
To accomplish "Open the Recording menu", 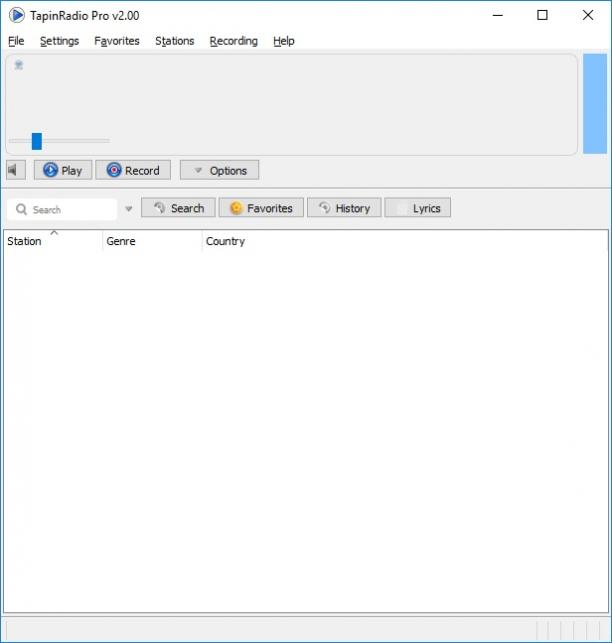I will point(233,41).
